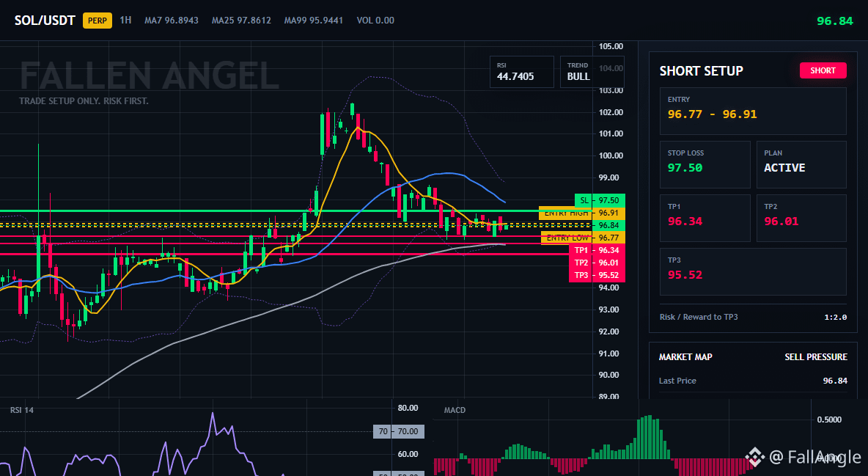Image resolution: width=868 pixels, height=476 pixels.
Task: Click the 60.00 RSI axis label
Action: (x=408, y=455)
